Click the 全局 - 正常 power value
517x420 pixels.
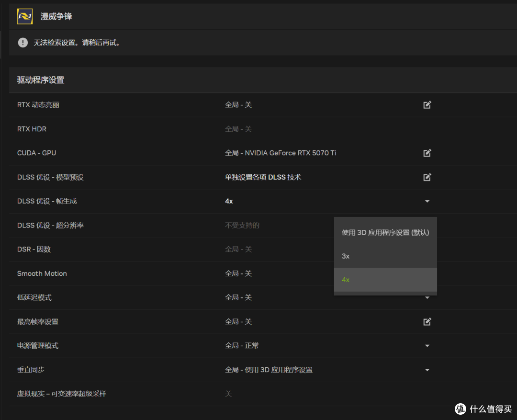[x=242, y=346]
